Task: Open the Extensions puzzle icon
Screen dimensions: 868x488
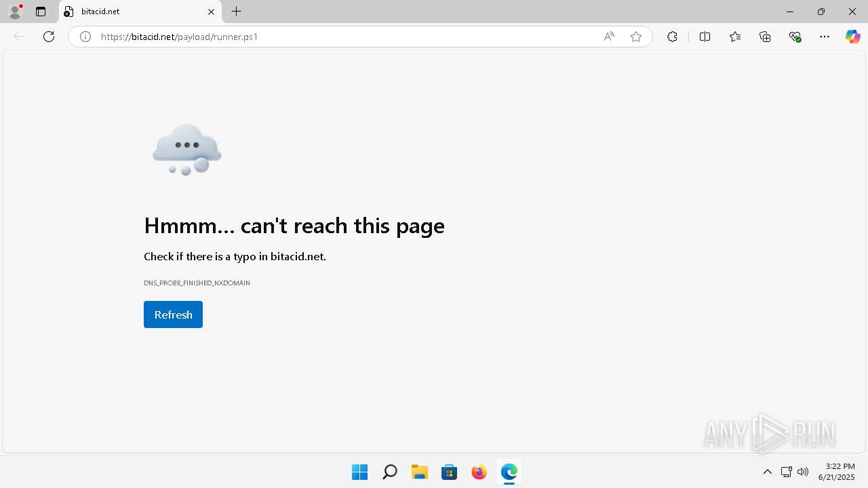Action: click(672, 37)
